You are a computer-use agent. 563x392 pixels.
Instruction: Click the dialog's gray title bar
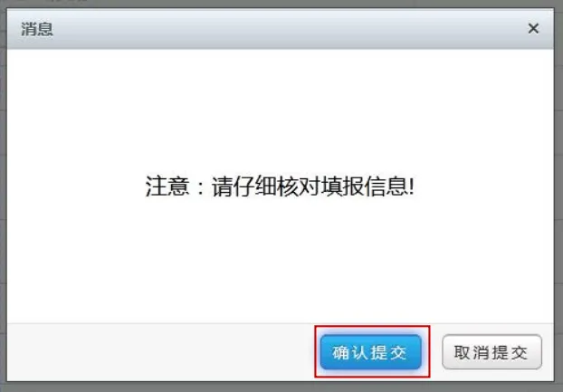coord(280,29)
